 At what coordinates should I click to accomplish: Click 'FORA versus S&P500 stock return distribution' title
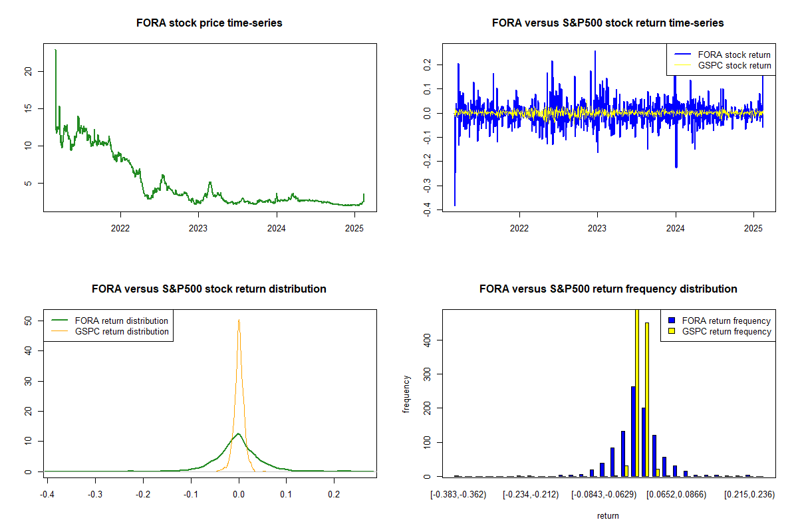click(209, 289)
